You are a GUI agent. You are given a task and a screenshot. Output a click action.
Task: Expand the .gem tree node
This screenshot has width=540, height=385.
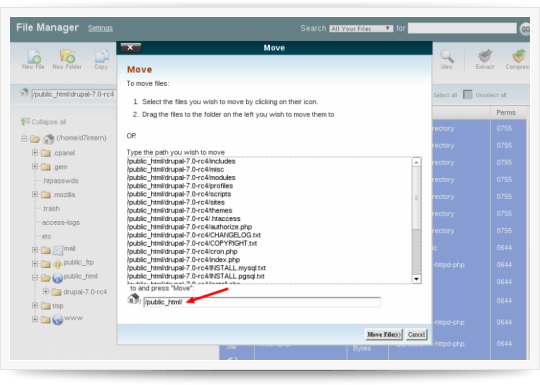[x=35, y=166]
